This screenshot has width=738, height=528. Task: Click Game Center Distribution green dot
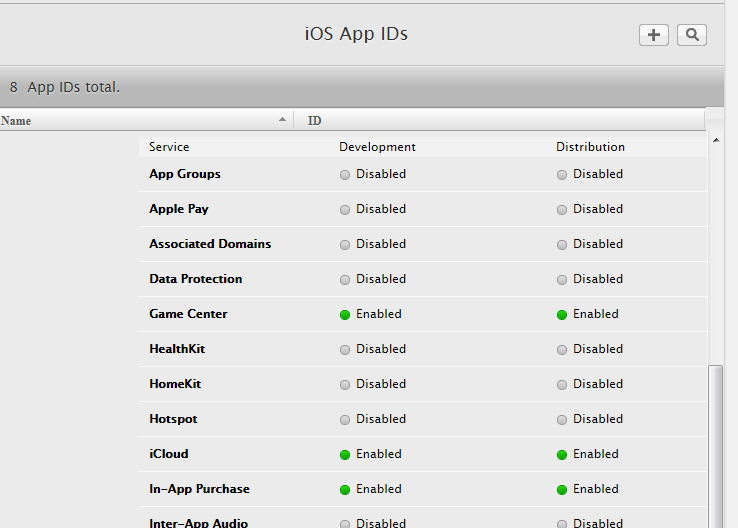[x=562, y=315]
